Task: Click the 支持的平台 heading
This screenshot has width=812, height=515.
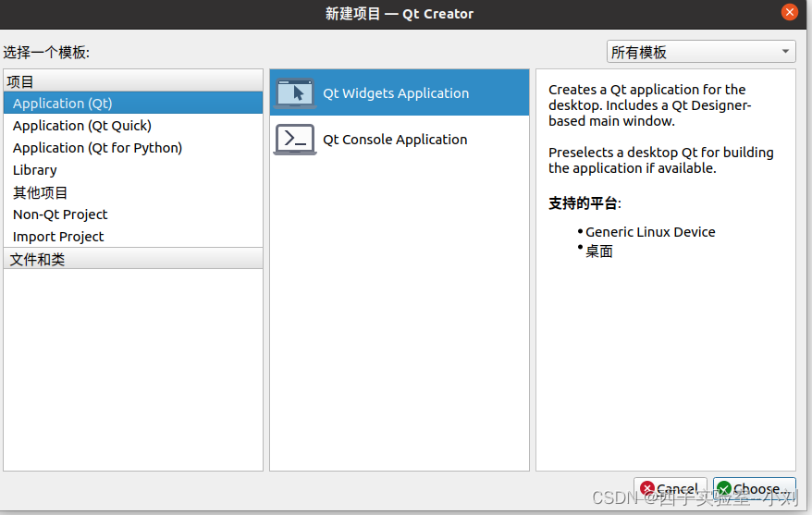Action: (x=584, y=202)
